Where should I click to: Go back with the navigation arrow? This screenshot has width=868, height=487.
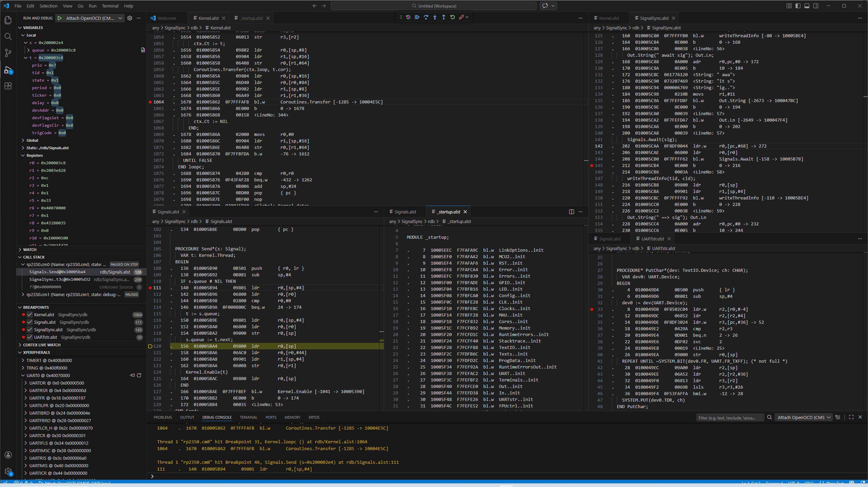click(x=314, y=6)
